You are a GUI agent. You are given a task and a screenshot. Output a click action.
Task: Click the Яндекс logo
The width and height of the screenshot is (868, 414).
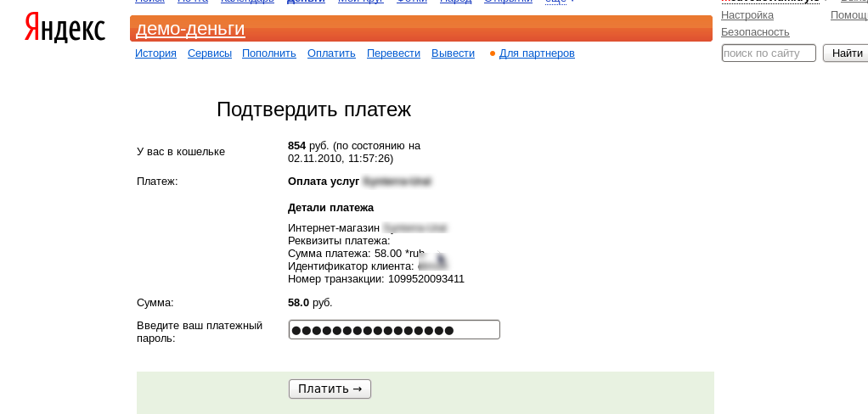click(x=65, y=29)
